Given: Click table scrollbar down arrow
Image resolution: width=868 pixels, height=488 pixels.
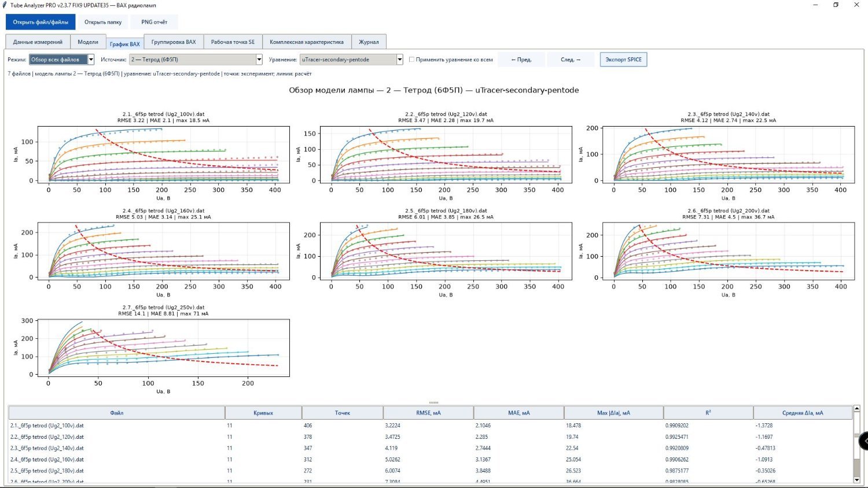Looking at the screenshot, I should click(x=857, y=480).
